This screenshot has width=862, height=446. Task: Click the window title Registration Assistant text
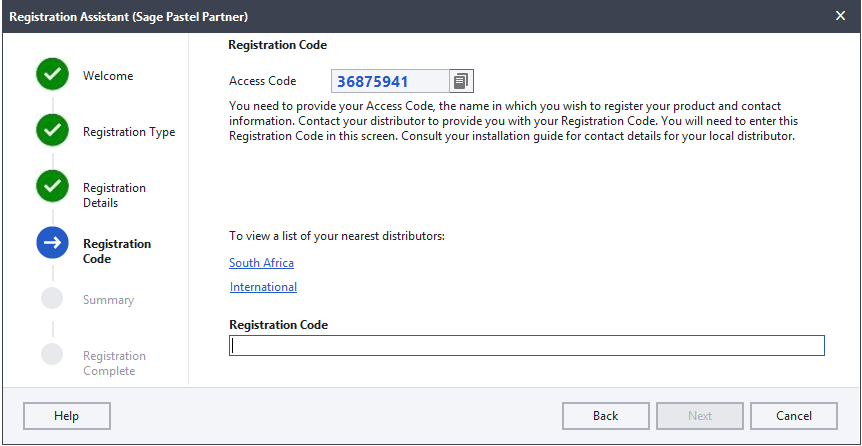pyautogui.click(x=129, y=17)
